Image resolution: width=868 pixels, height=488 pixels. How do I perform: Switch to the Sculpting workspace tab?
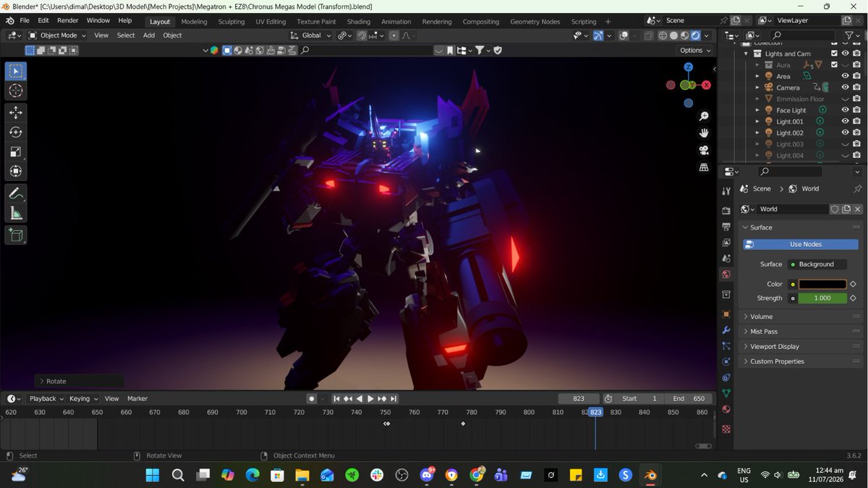point(231,22)
